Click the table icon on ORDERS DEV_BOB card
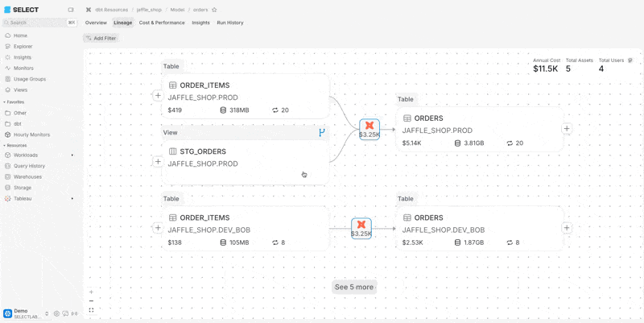Image resolution: width=644 pixels, height=323 pixels. pyautogui.click(x=407, y=217)
